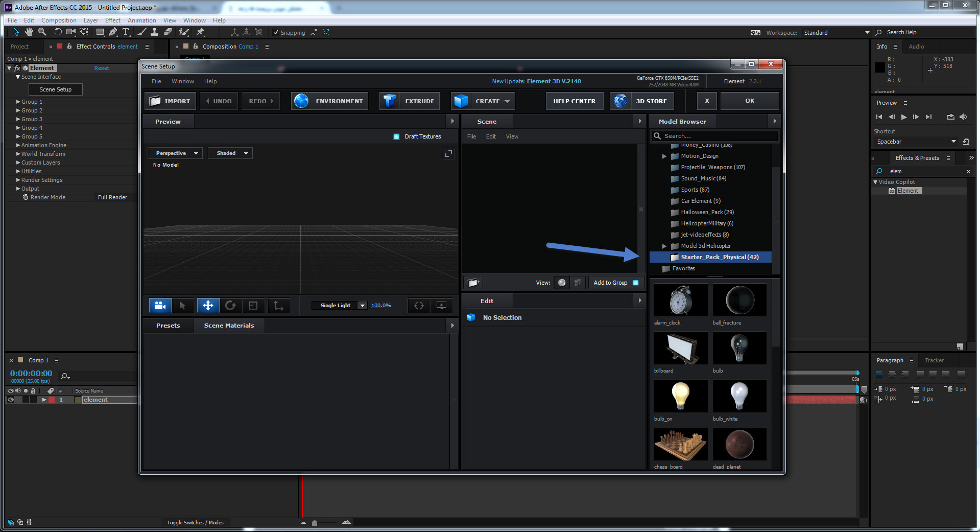Open the Perspective view dropdown

click(176, 153)
